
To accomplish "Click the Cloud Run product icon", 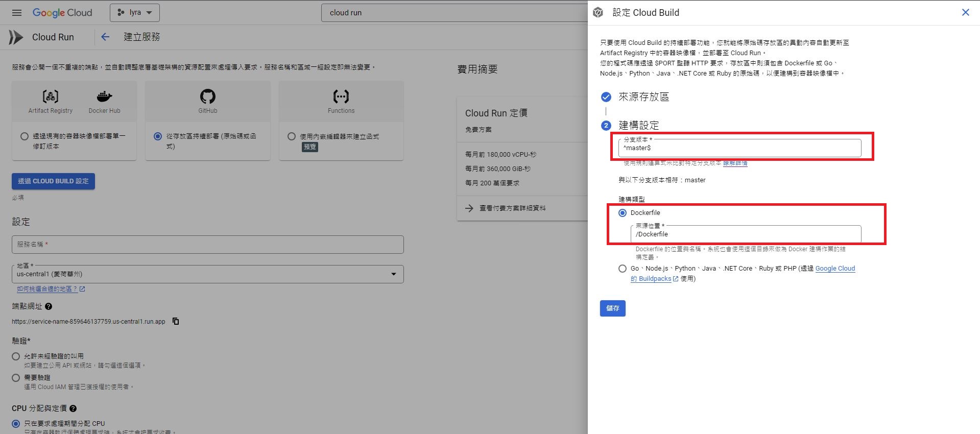I will (x=16, y=37).
